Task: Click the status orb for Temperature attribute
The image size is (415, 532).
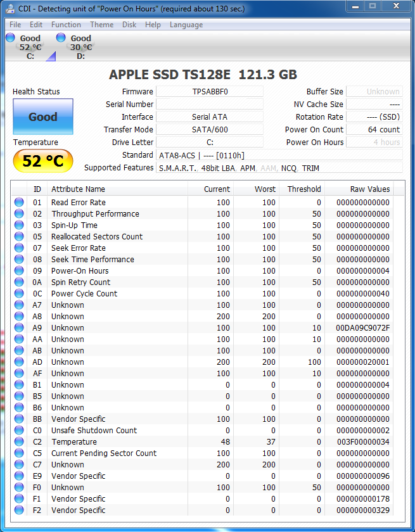Action: (x=19, y=442)
